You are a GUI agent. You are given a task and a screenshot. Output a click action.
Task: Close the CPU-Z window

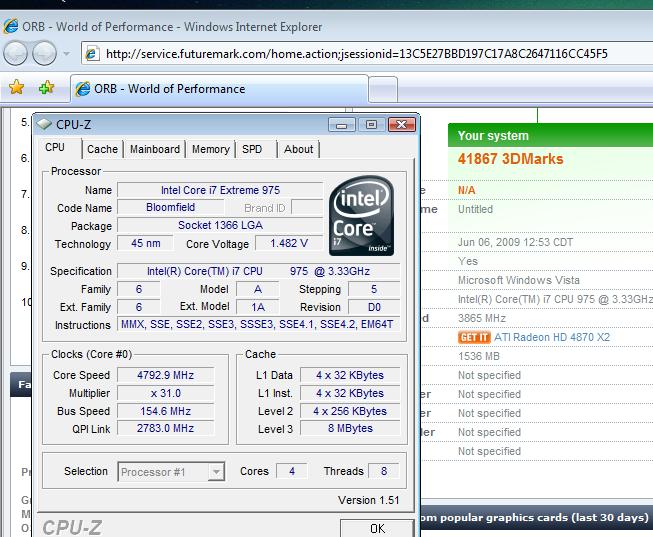click(x=401, y=125)
